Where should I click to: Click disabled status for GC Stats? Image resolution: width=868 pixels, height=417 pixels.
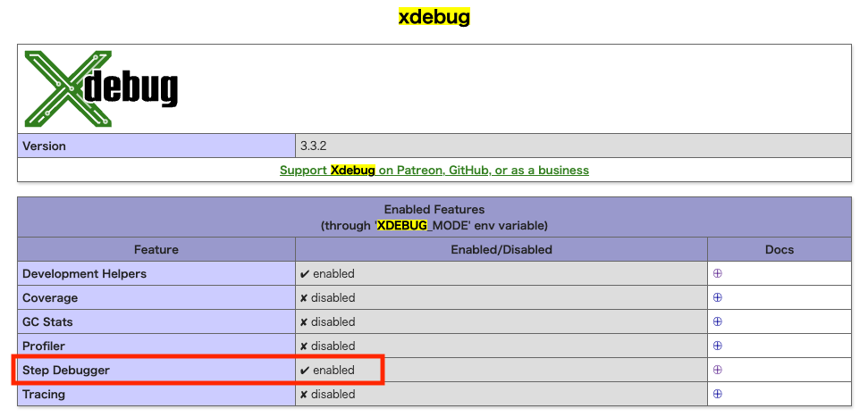[327, 321]
